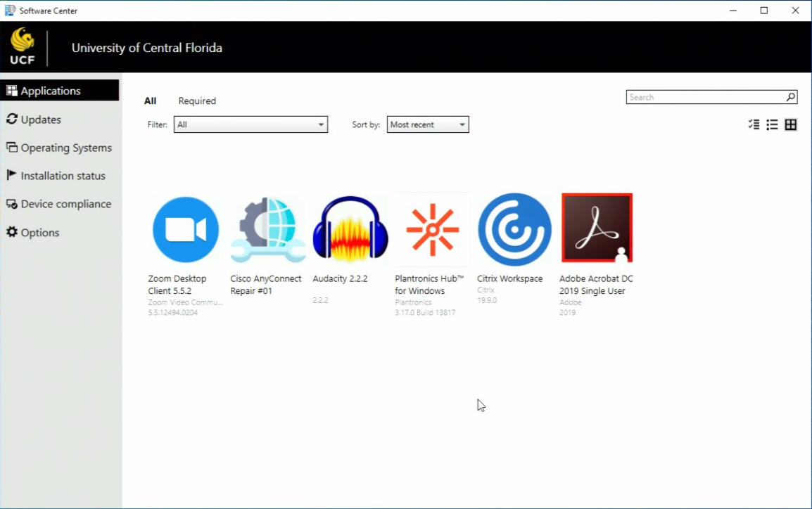
Task: Click the Plantronics publisher text
Action: [x=413, y=302]
